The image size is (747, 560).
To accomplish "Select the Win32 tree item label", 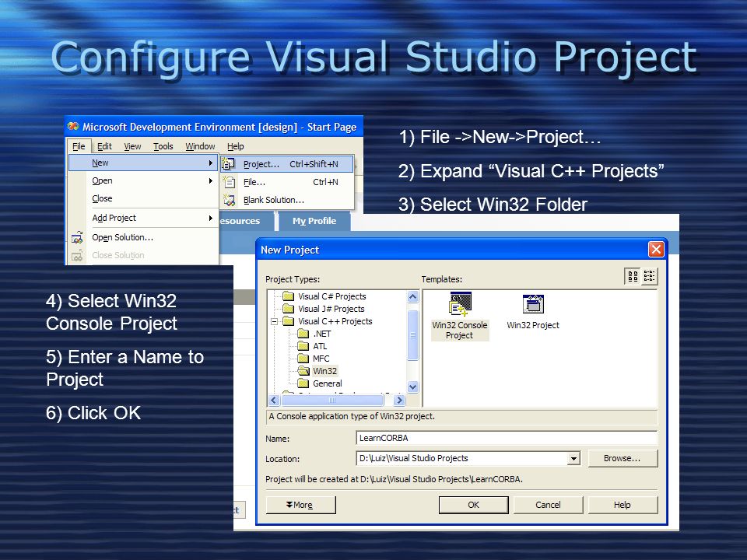I will click(325, 371).
